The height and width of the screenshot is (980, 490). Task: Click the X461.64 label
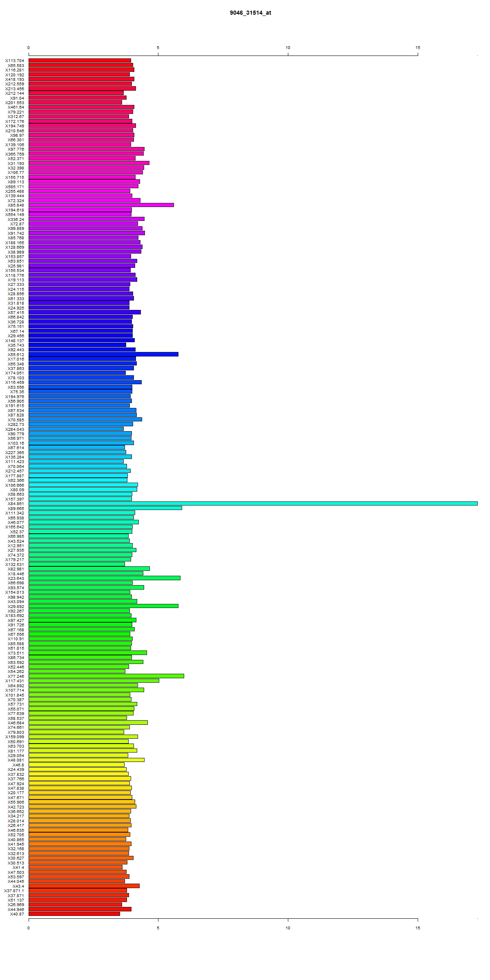(x=16, y=107)
